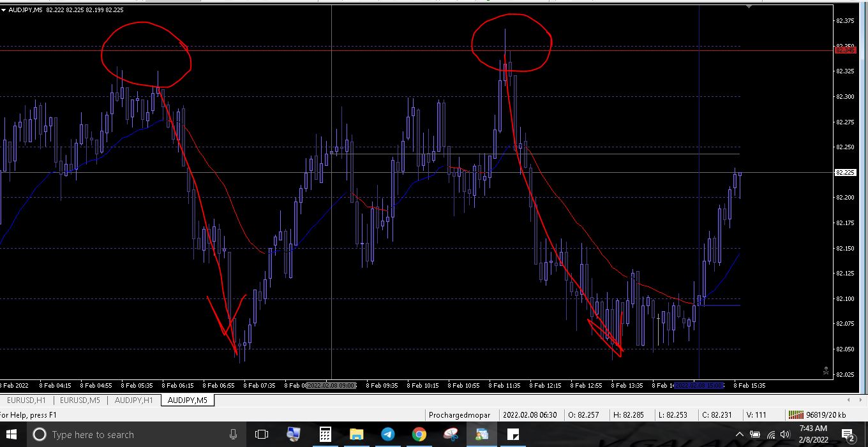Click the battery power tray icon
The width and height of the screenshot is (868, 447).
point(755,434)
